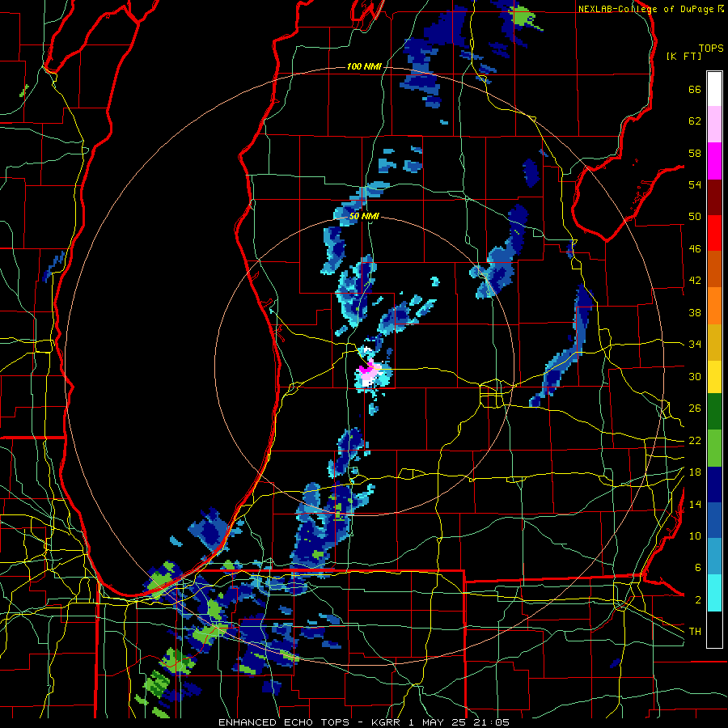
Task: Click the '46' legend value
Action: [x=695, y=249]
